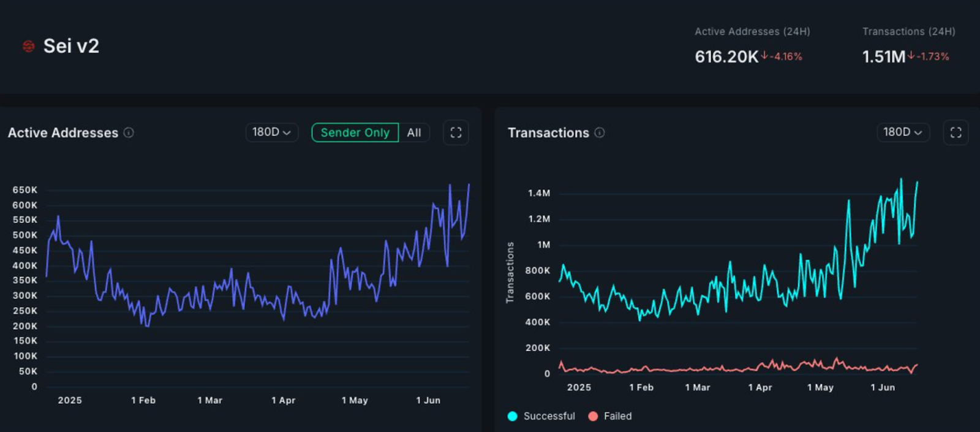The width and height of the screenshot is (980, 432).
Task: Toggle the Successful series in legend
Action: [x=541, y=416]
